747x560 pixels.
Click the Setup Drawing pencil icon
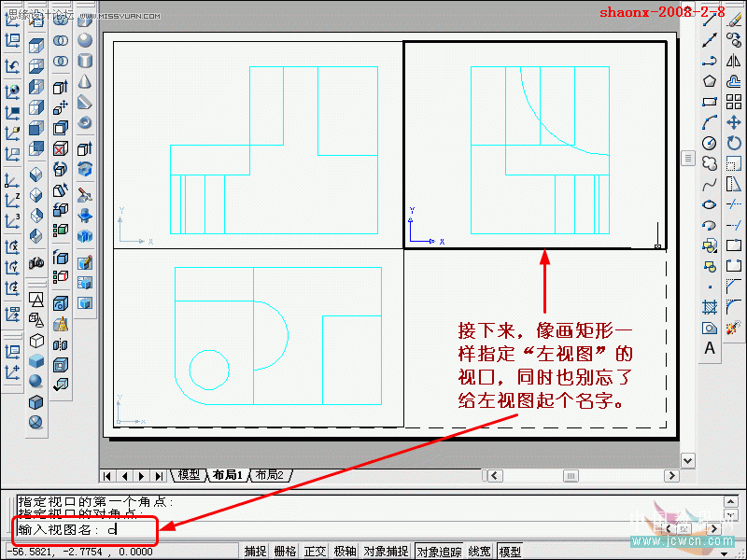pyautogui.click(x=85, y=263)
